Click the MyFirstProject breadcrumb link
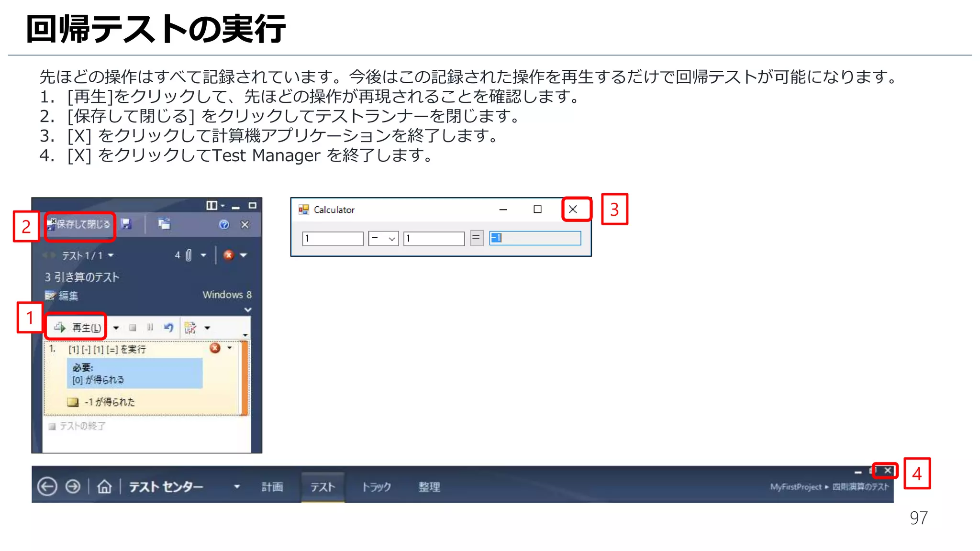980x551 pixels. [x=796, y=487]
